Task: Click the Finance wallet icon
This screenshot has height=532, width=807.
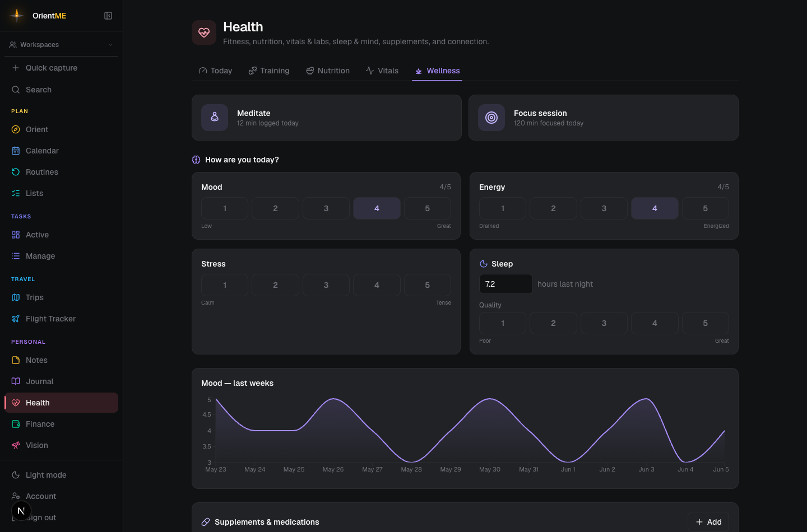Action: (16, 424)
